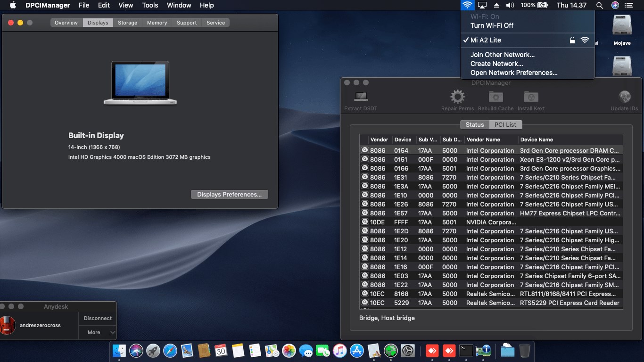
Task: Open Finder from the dock
Action: click(x=119, y=350)
